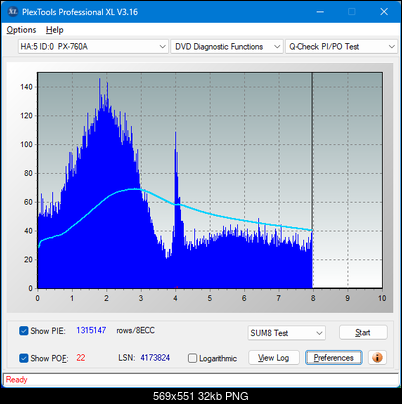Screen dimensions: 402x404
Task: Open the Help menu
Action: point(55,30)
